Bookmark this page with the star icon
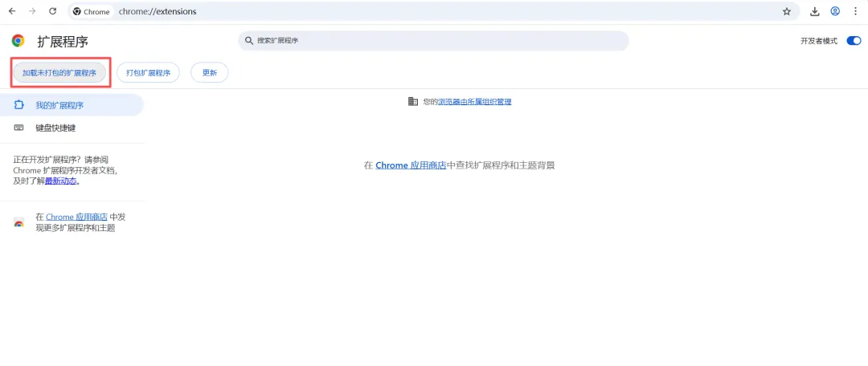Viewport: 868px width, 366px height. (787, 11)
